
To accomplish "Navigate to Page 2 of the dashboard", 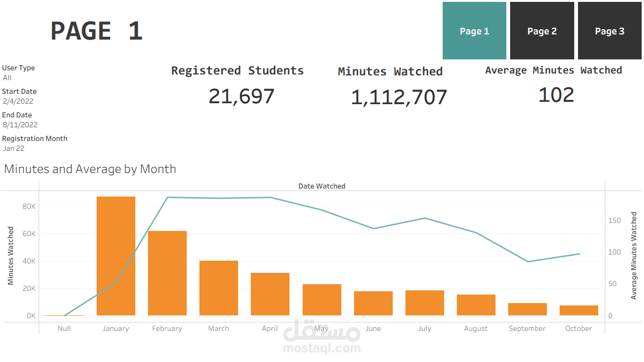I will coord(542,30).
